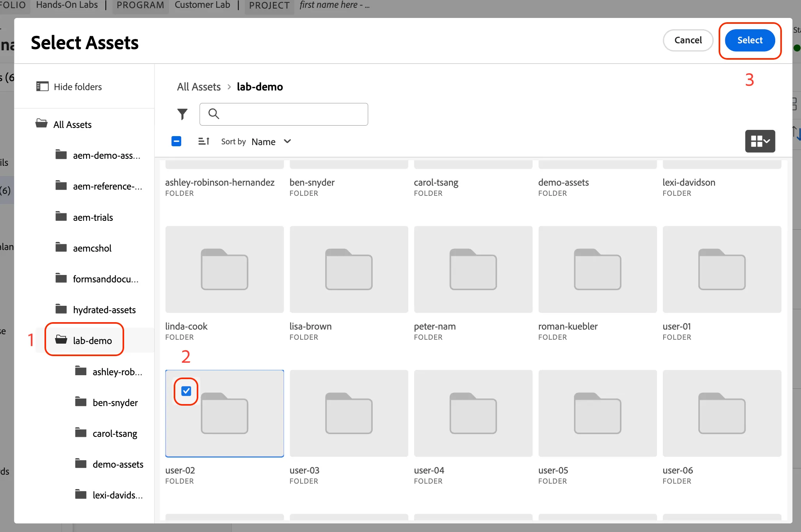Viewport: 801px width, 532px height.
Task: Click the All Assets breadcrumb link
Action: click(199, 87)
